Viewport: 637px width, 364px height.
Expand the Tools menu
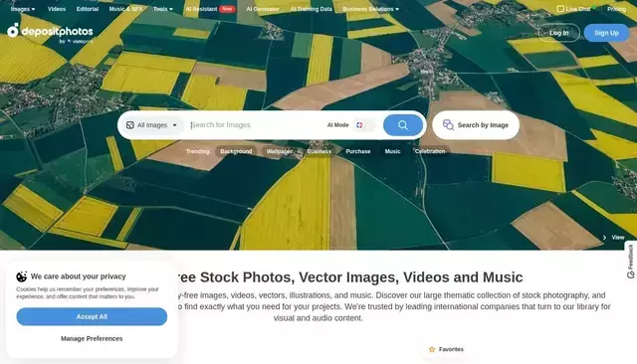[163, 9]
